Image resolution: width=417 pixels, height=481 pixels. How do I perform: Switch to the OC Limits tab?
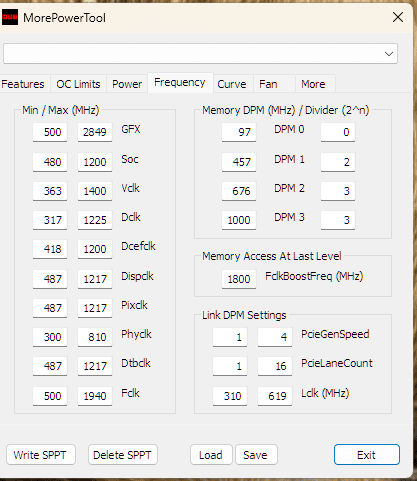pyautogui.click(x=78, y=84)
